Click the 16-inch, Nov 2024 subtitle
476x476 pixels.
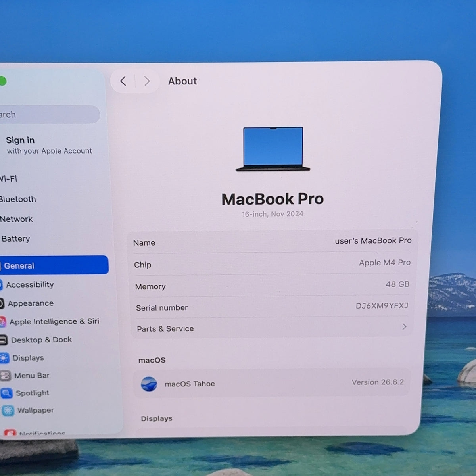273,214
